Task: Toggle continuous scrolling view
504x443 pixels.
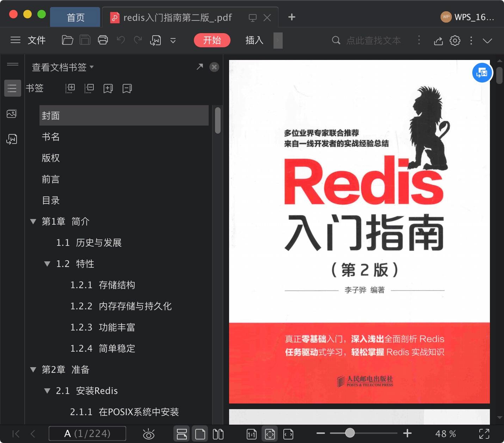Action: coord(182,434)
